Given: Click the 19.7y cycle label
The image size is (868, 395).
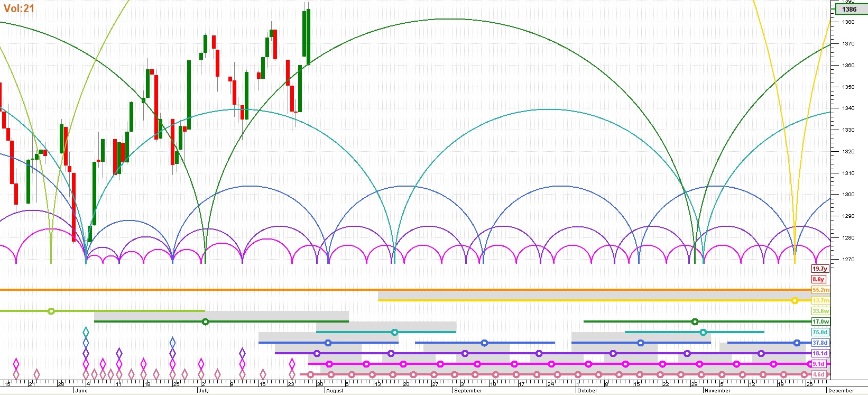Looking at the screenshot, I should pyautogui.click(x=820, y=269).
